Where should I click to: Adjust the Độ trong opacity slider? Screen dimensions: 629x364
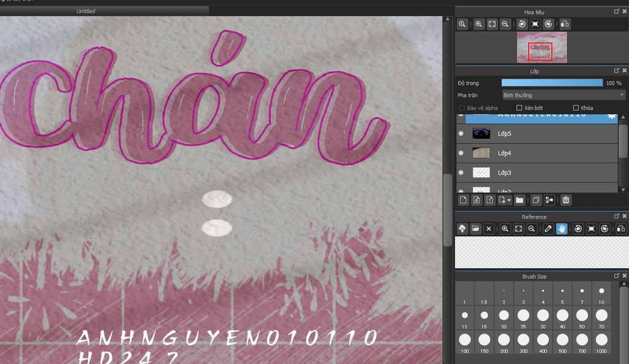pyautogui.click(x=552, y=83)
